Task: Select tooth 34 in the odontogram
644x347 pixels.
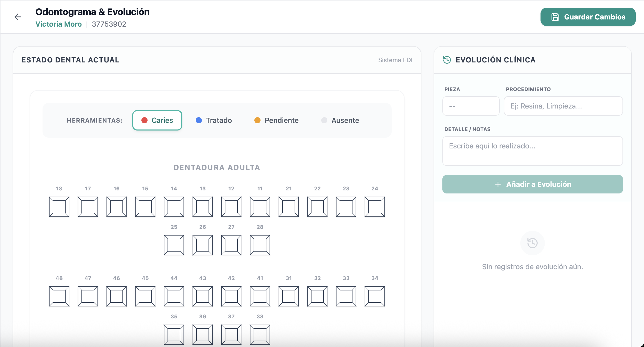Action: tap(375, 296)
